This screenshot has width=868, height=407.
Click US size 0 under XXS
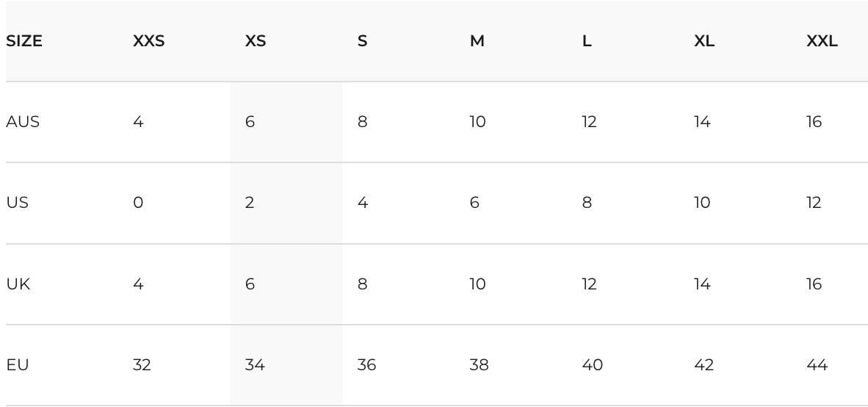coord(138,203)
